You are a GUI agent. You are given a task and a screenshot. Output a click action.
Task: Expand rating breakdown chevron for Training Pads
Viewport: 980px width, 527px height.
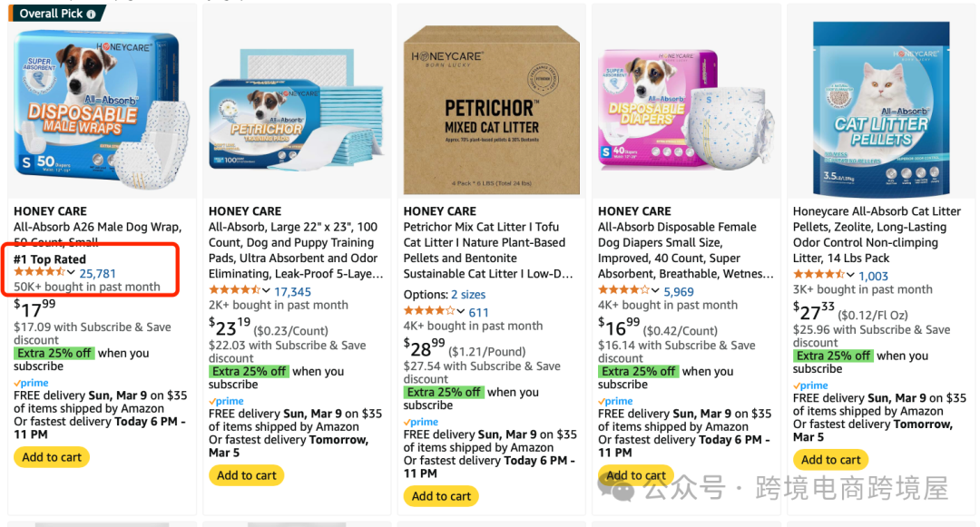pos(267,291)
